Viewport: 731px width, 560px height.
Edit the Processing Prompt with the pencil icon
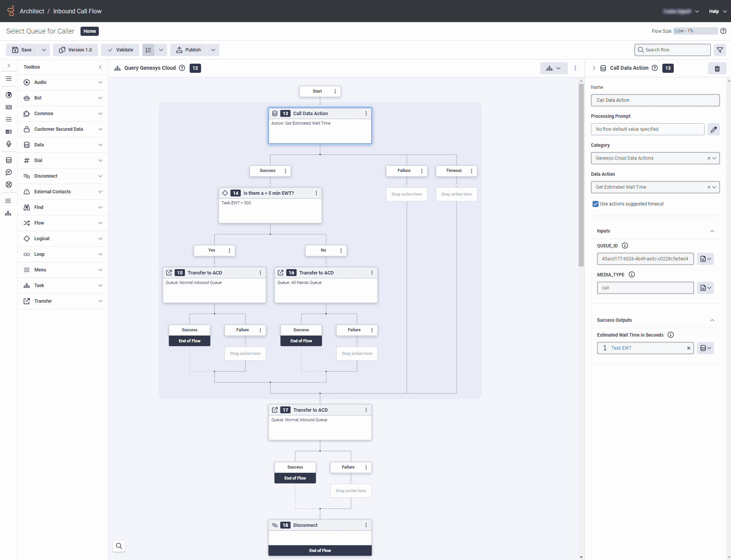point(714,129)
